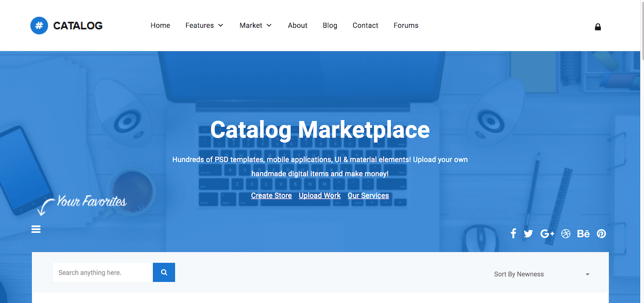Focus the 'Search anything here' field
Screen dimensions: 644x303
point(103,273)
